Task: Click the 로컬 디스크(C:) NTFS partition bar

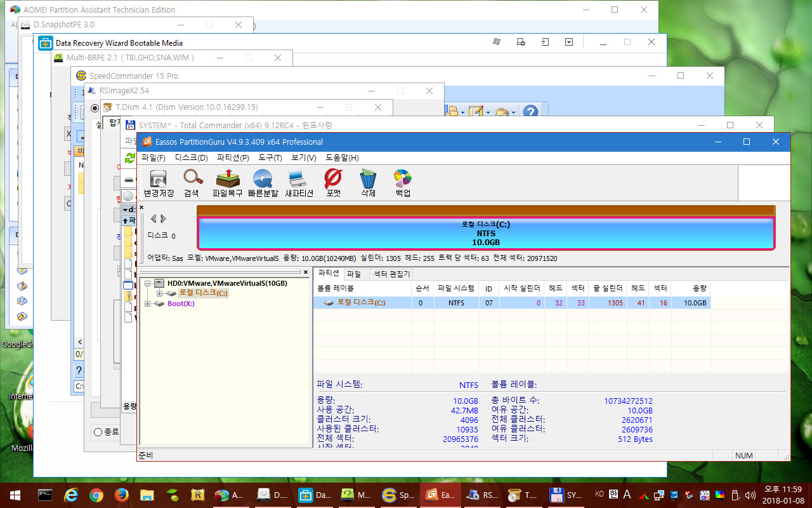Action: tap(486, 233)
